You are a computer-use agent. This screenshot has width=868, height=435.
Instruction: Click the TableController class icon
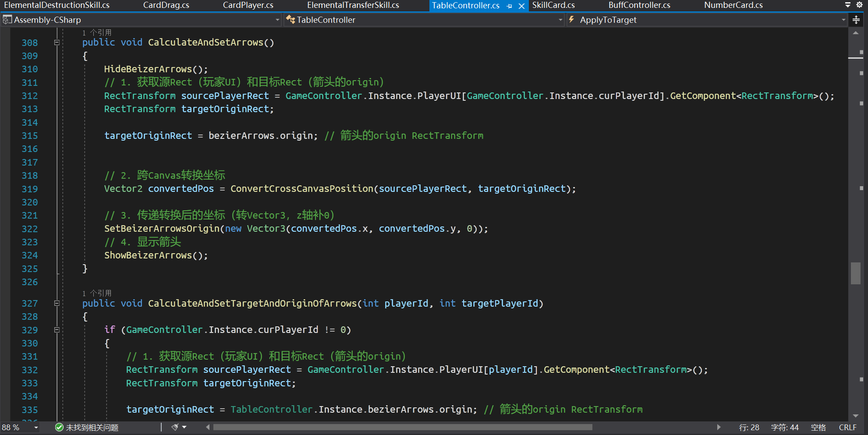[x=291, y=20]
